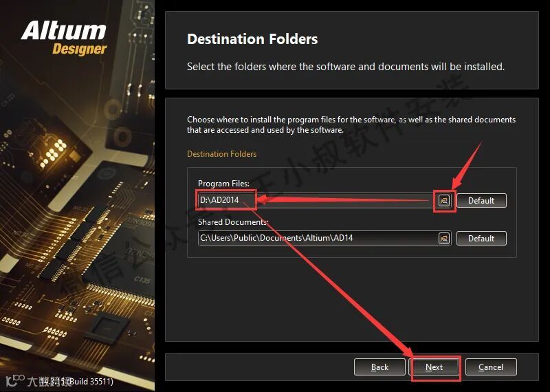Reset Program Files path with Default button
Image resolution: width=550 pixels, height=392 pixels.
(481, 200)
